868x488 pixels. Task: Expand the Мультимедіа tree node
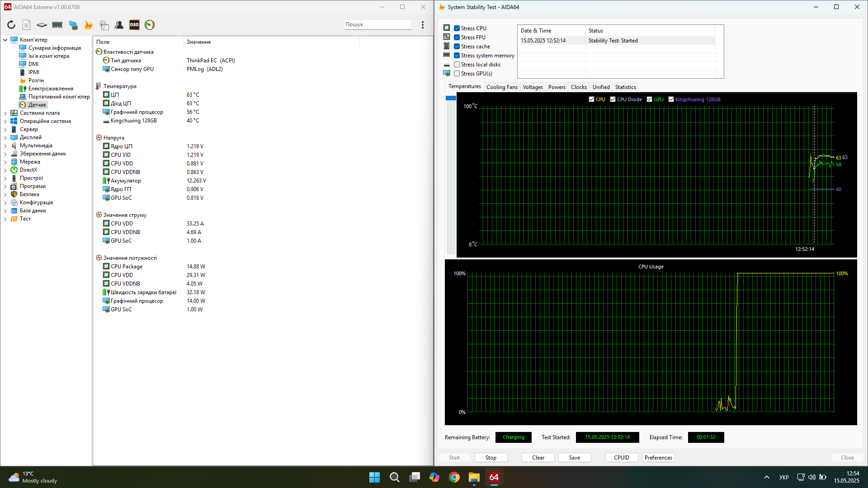pyautogui.click(x=5, y=146)
